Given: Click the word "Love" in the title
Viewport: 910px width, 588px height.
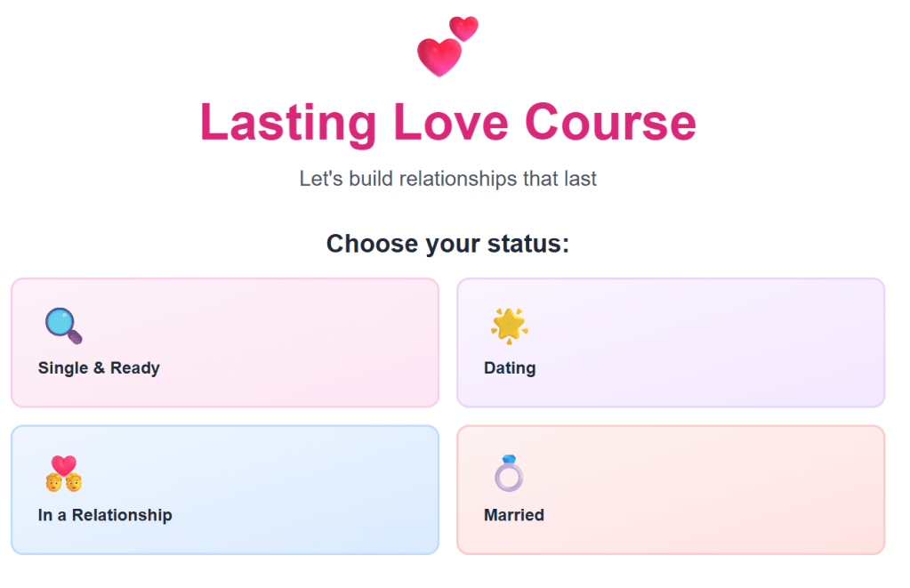Looking at the screenshot, I should tap(452, 122).
